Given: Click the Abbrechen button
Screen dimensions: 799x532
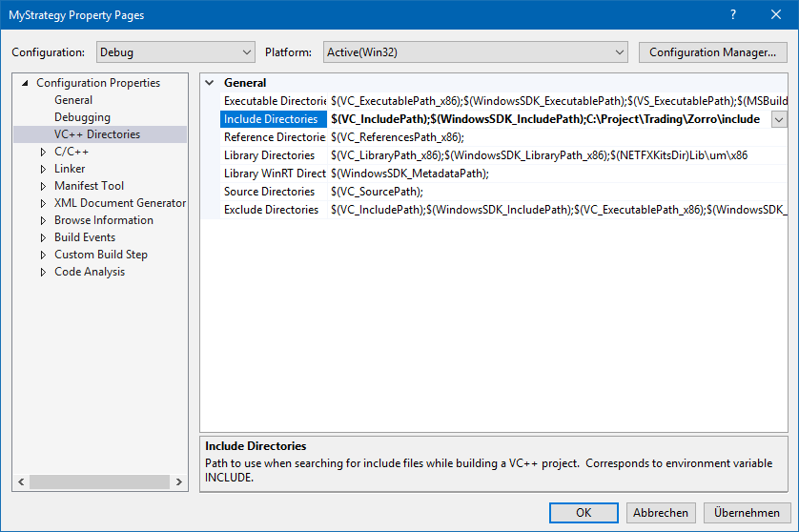Looking at the screenshot, I should click(x=660, y=513).
